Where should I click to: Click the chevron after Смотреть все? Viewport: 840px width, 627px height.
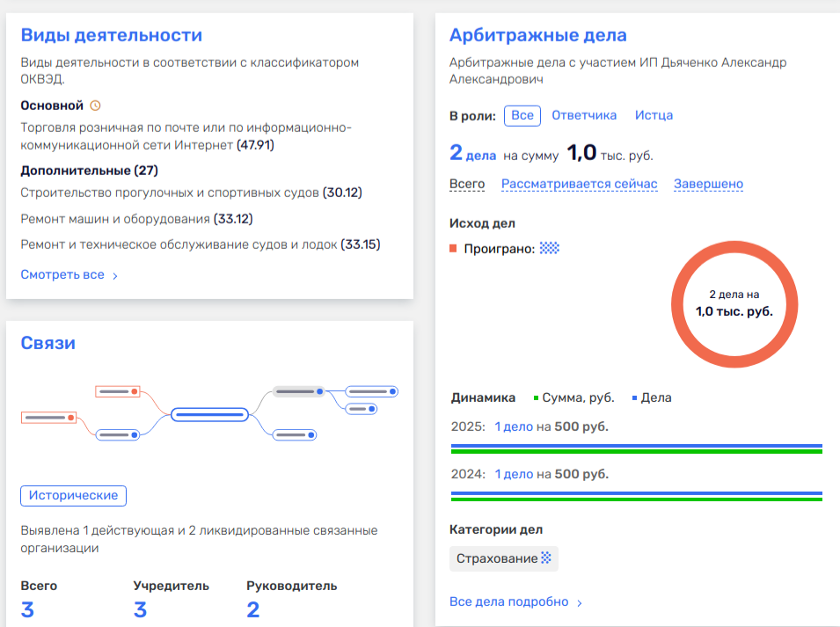115,276
